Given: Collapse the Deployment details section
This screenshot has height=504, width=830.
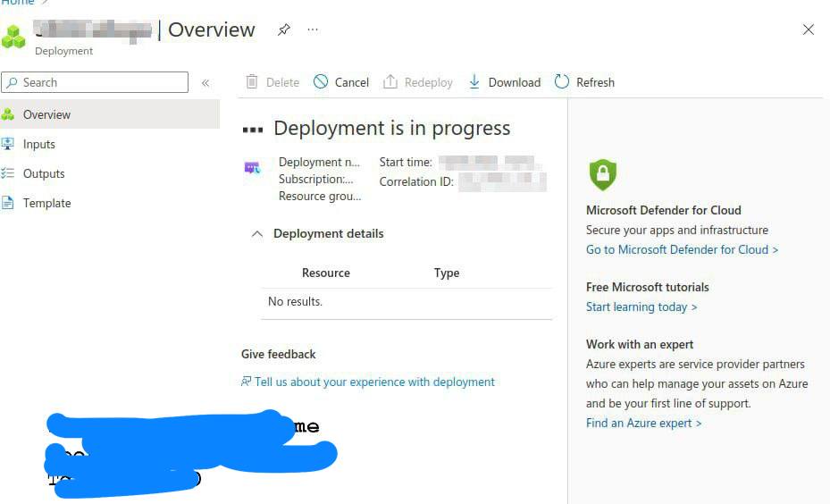Looking at the screenshot, I should tap(256, 234).
